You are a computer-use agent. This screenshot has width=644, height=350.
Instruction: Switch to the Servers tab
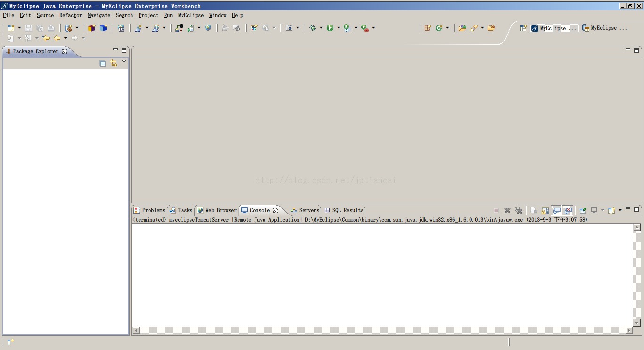pos(305,210)
